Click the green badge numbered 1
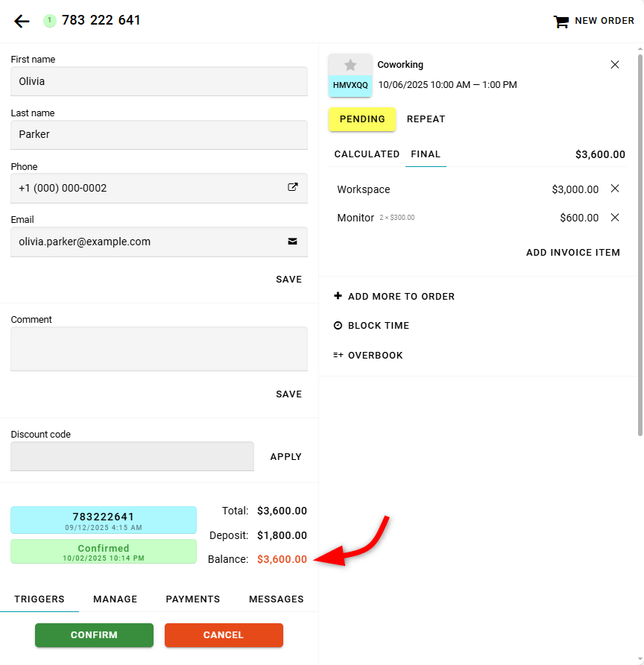 pos(50,20)
